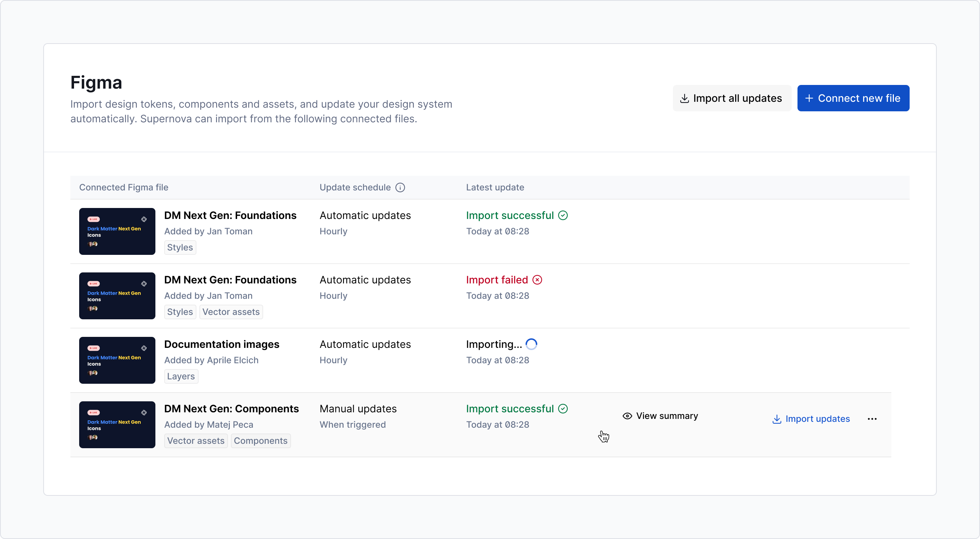This screenshot has width=980, height=539.
Task: Click the green success check beside Import successful
Action: (x=563, y=215)
